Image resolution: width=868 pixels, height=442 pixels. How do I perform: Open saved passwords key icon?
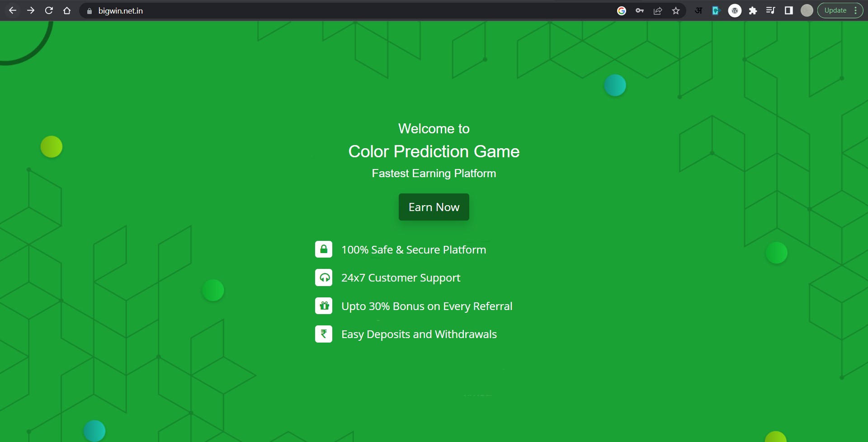[640, 11]
